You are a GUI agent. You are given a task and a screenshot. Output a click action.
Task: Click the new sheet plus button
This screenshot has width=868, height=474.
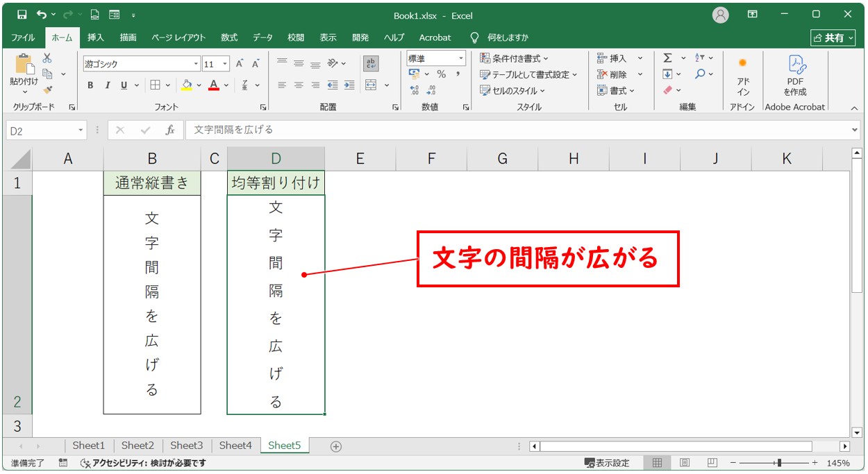pyautogui.click(x=336, y=446)
